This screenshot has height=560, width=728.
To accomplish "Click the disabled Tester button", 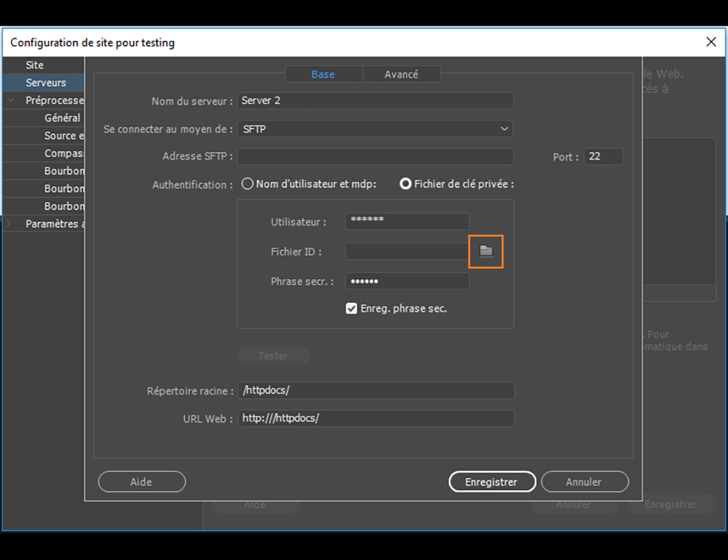I will 274,355.
